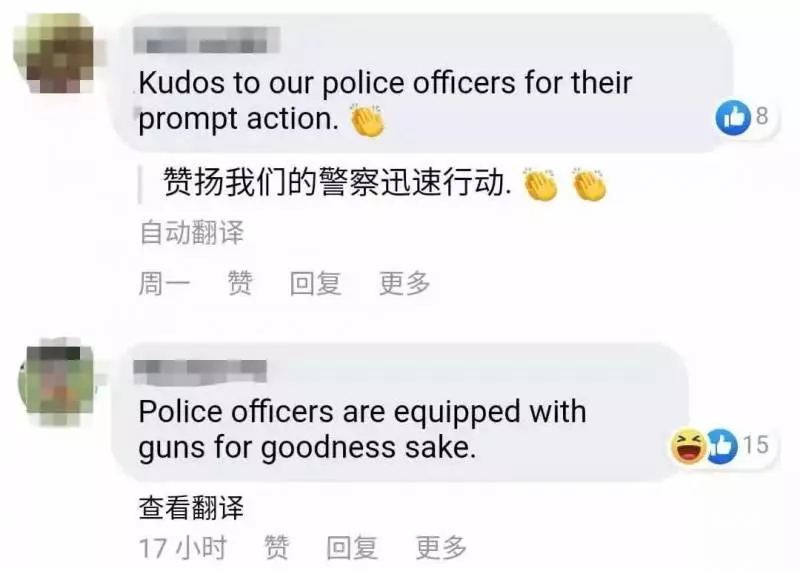Image resolution: width=800 pixels, height=571 pixels.
Task: Click the blue thumbs-up reaction showing 8
Action: pos(734,117)
